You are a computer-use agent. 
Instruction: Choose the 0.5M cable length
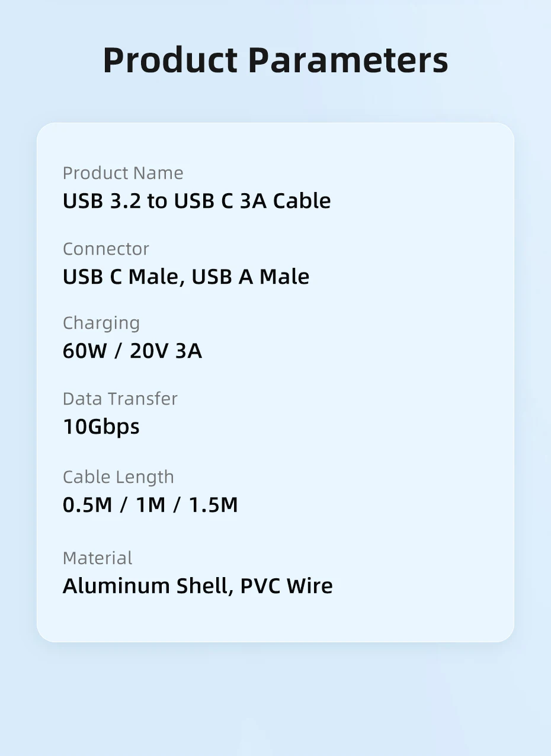(87, 505)
